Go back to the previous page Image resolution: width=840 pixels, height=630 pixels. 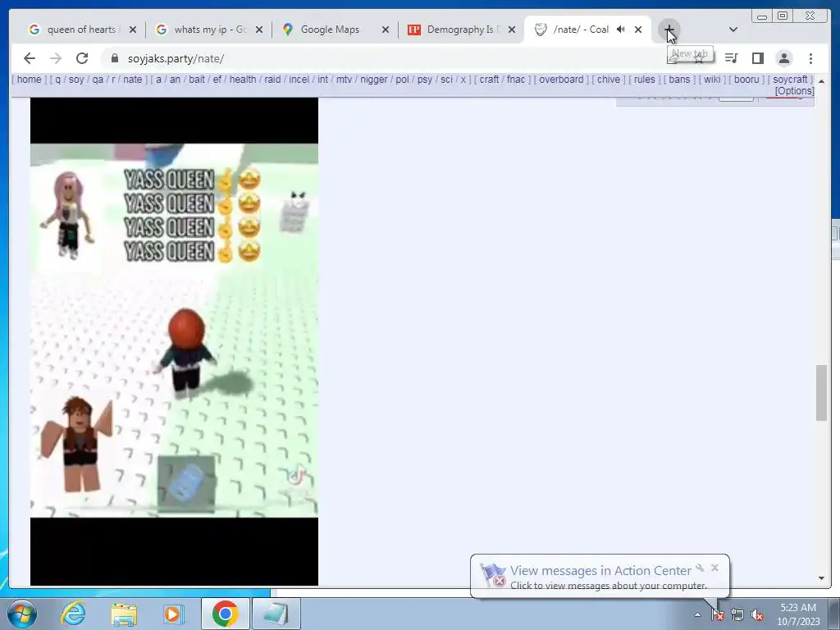[x=30, y=58]
